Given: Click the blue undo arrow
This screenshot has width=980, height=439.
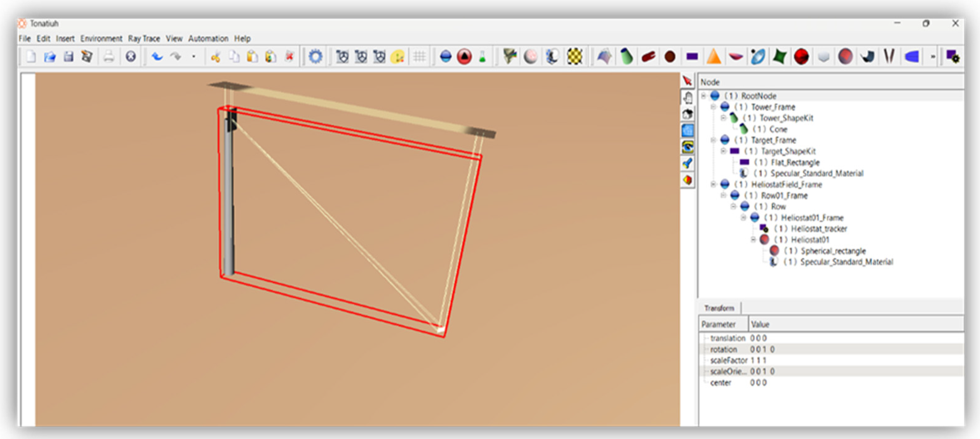Looking at the screenshot, I should [157, 57].
